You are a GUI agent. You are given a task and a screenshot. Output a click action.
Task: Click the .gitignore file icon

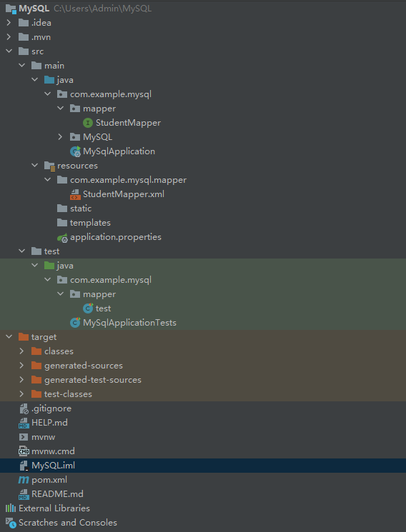click(x=24, y=408)
